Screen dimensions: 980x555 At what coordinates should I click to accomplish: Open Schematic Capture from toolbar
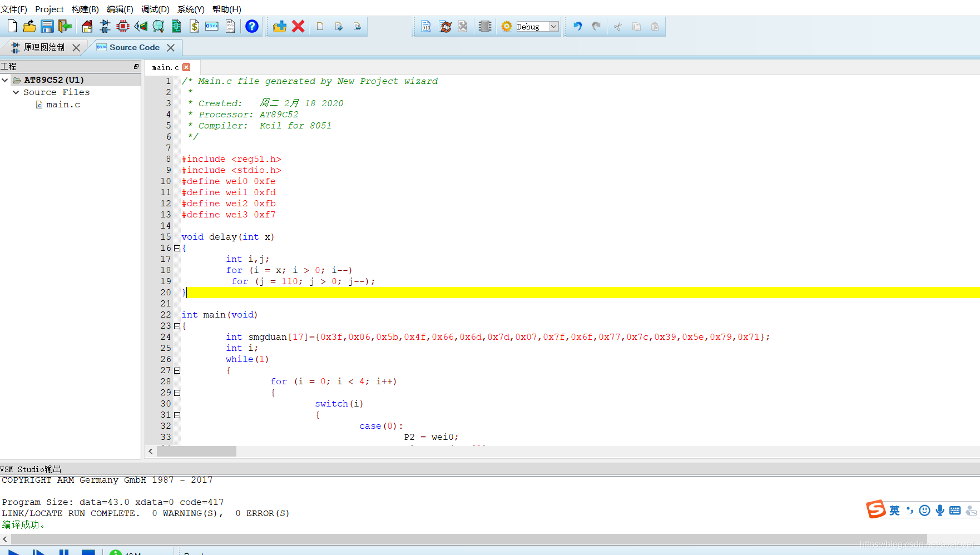point(105,26)
